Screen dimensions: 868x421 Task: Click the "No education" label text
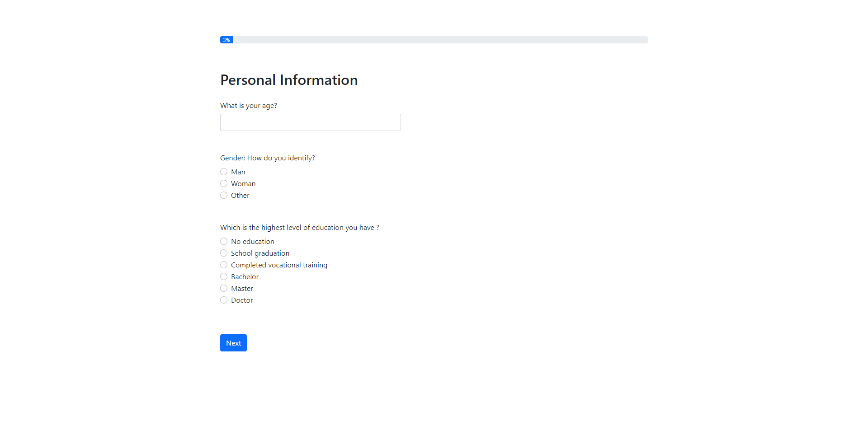(x=252, y=242)
